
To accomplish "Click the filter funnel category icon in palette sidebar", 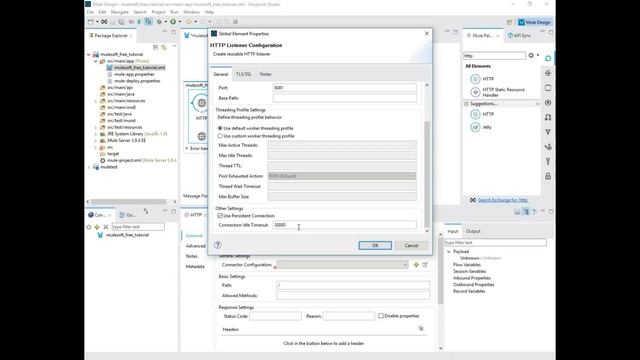I will coord(548,132).
